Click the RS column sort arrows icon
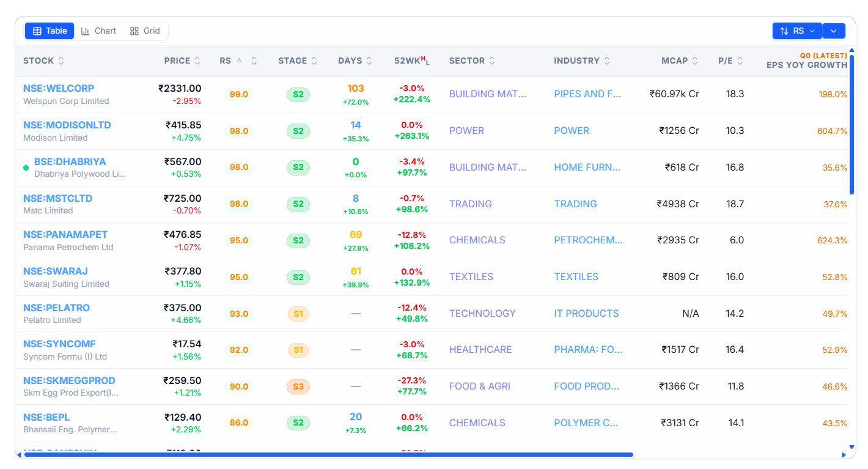The width and height of the screenshot is (868, 469). point(254,61)
